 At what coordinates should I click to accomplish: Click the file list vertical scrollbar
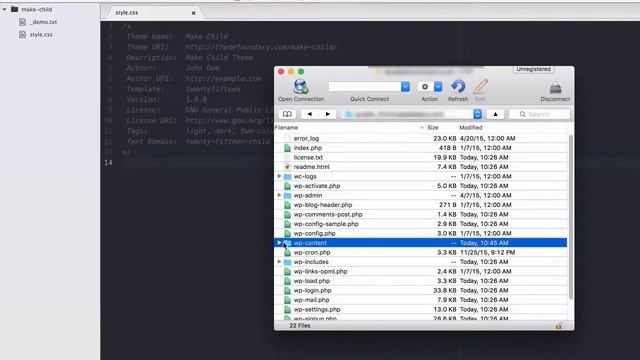click(570, 216)
